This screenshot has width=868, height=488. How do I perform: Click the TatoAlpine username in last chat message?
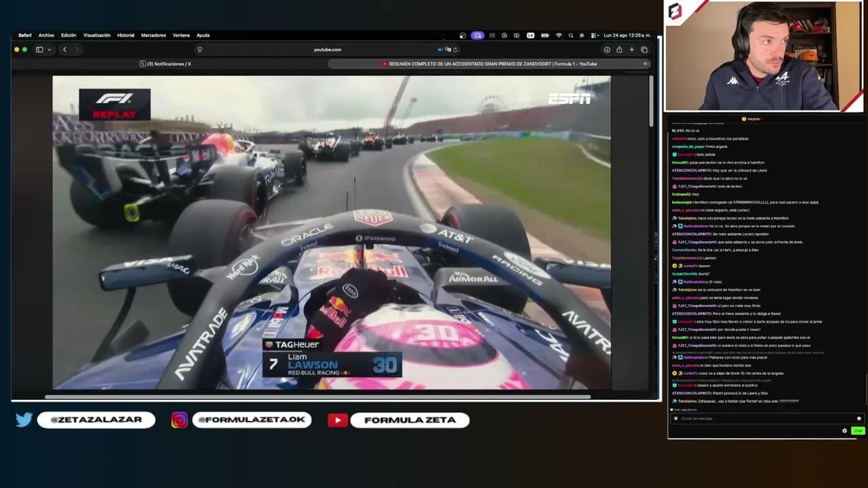coord(687,401)
